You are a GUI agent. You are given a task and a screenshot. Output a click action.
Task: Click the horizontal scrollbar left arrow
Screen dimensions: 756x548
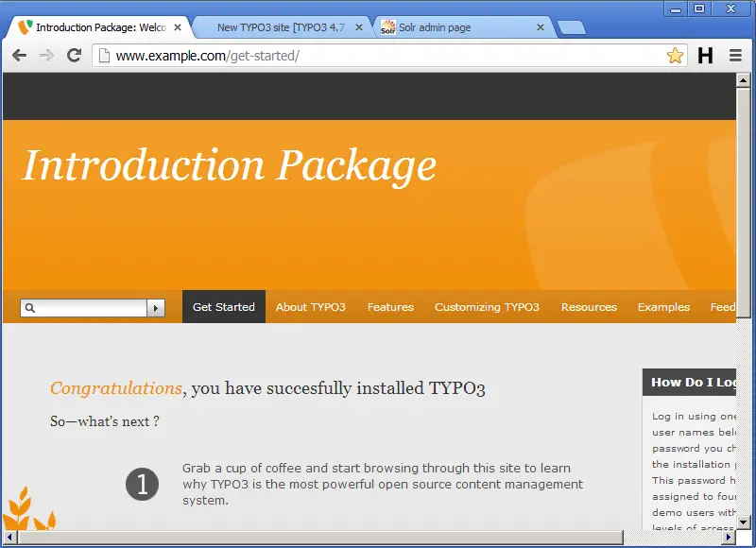pos(9,537)
